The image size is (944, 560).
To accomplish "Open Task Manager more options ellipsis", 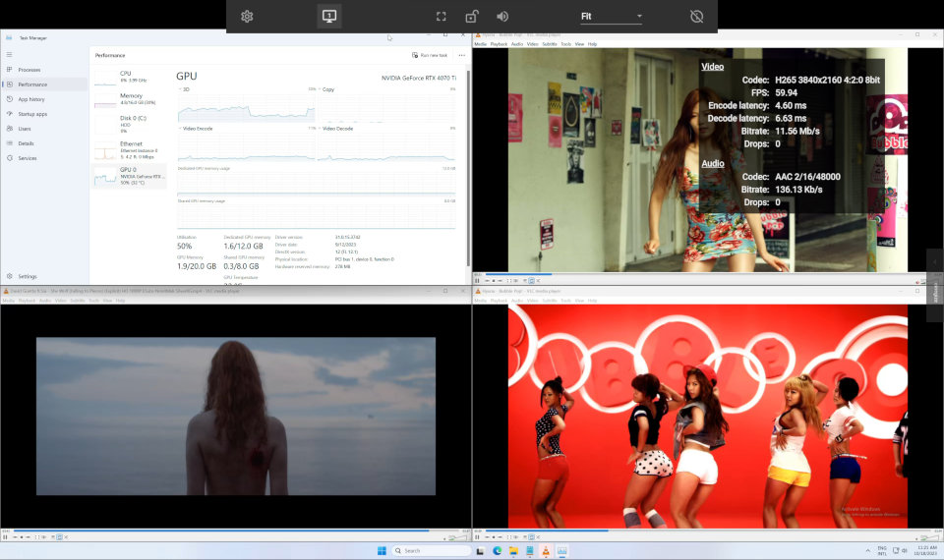I will tap(461, 55).
